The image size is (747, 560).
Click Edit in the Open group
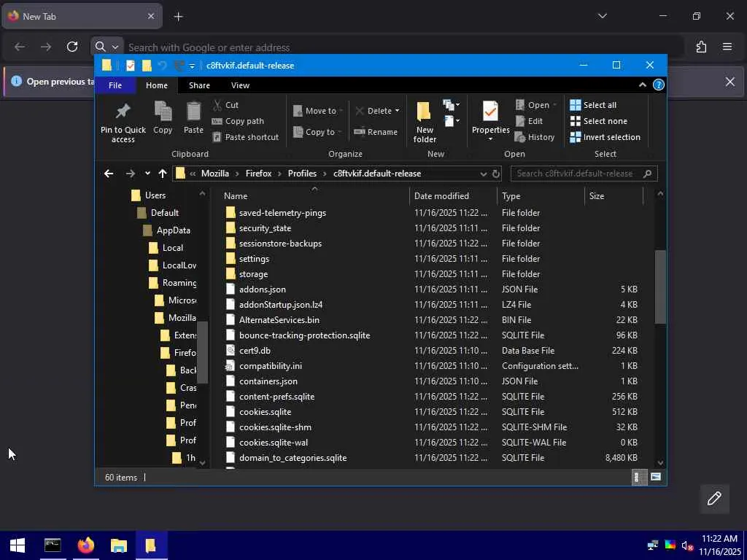[x=529, y=121]
